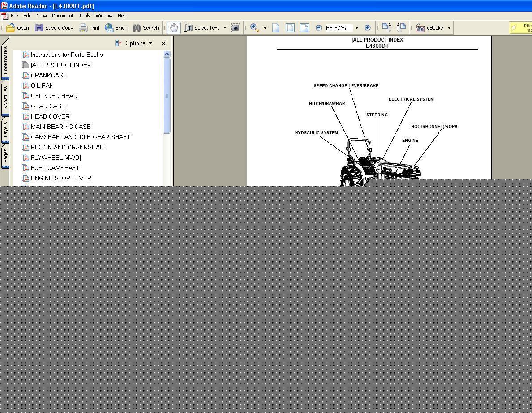Image resolution: width=532 pixels, height=413 pixels.
Task: Open the zoom percentage dropdown
Action: click(356, 28)
